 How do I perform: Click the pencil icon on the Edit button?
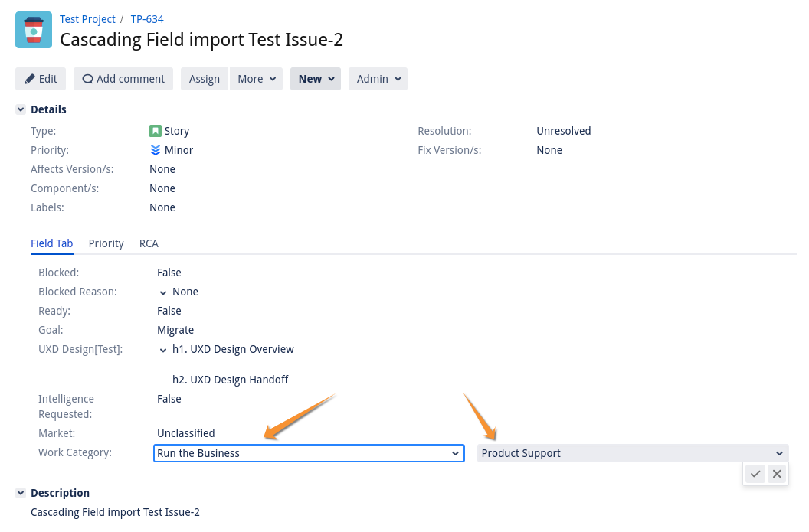coord(29,78)
